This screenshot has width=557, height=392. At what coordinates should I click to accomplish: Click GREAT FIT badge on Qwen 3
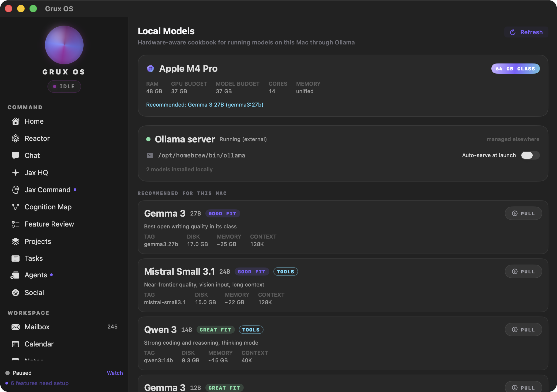click(215, 330)
